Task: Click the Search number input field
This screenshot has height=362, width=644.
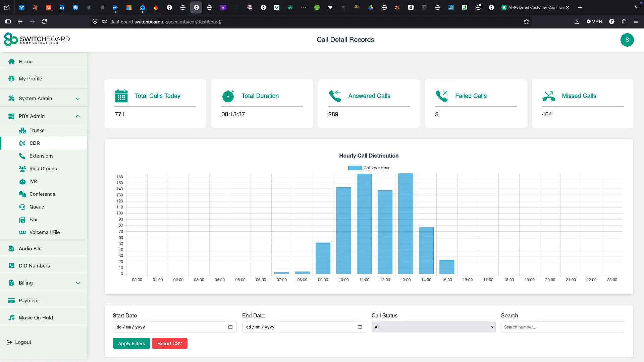Action: [x=563, y=327]
